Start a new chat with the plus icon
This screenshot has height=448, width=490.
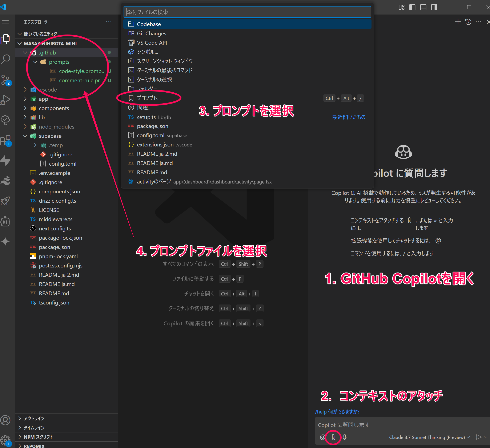pyautogui.click(x=458, y=22)
